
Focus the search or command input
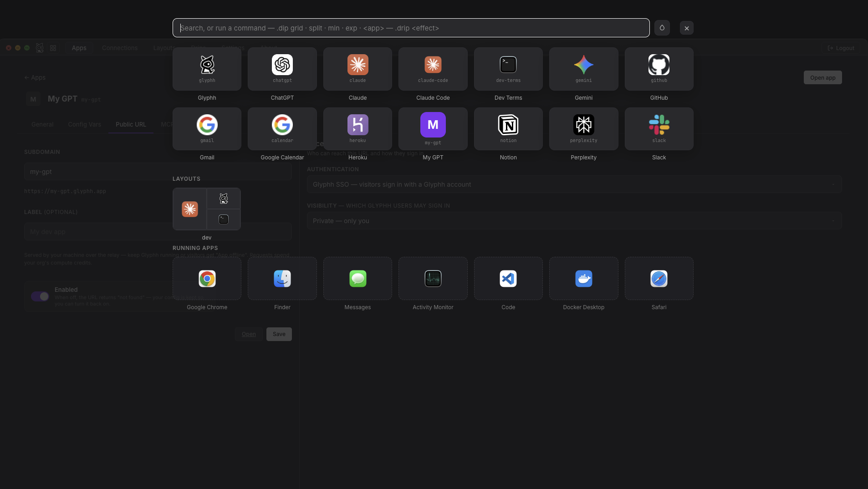[x=411, y=28]
